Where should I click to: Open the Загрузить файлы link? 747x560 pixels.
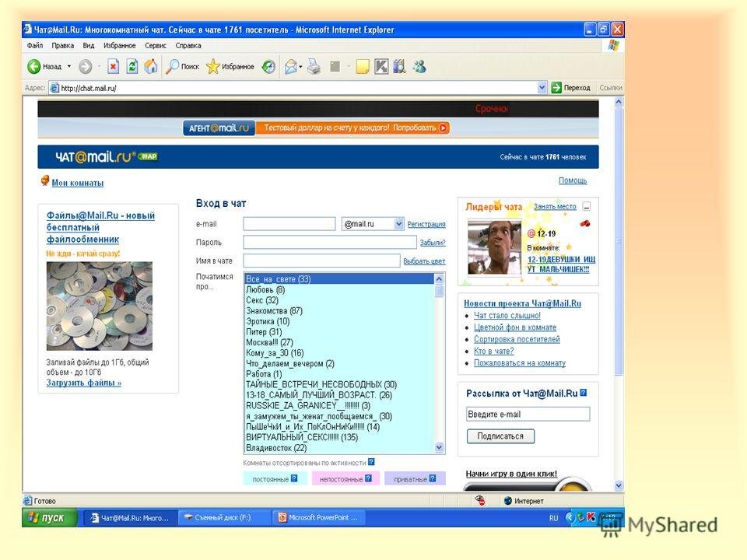84,383
